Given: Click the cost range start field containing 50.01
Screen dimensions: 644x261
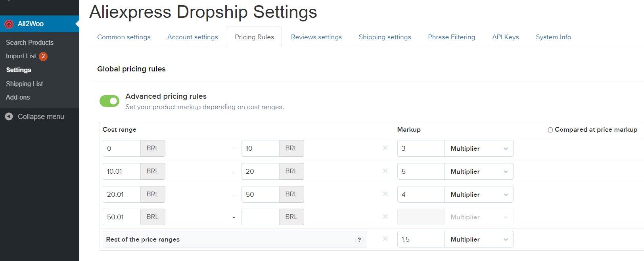Looking at the screenshot, I should coord(122,217).
